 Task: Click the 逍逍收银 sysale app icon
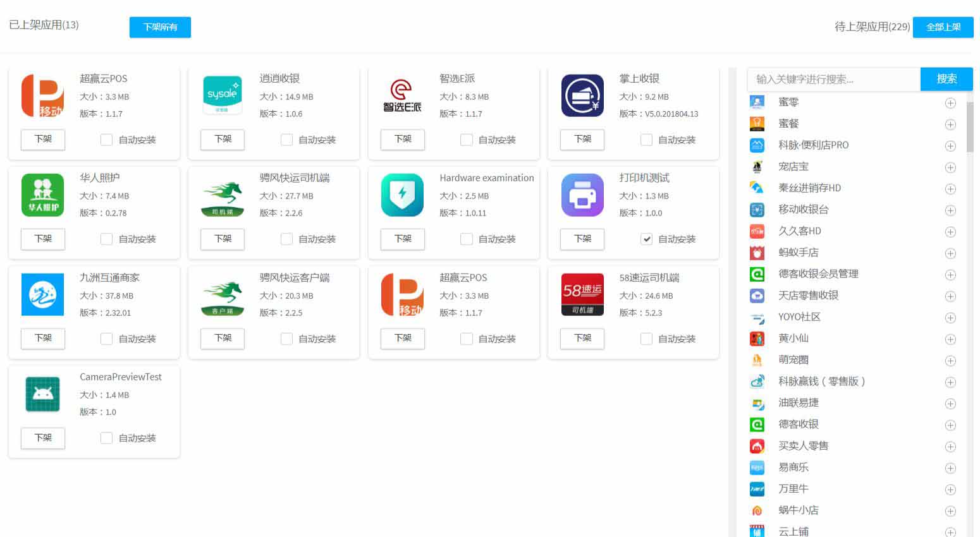pyautogui.click(x=222, y=95)
